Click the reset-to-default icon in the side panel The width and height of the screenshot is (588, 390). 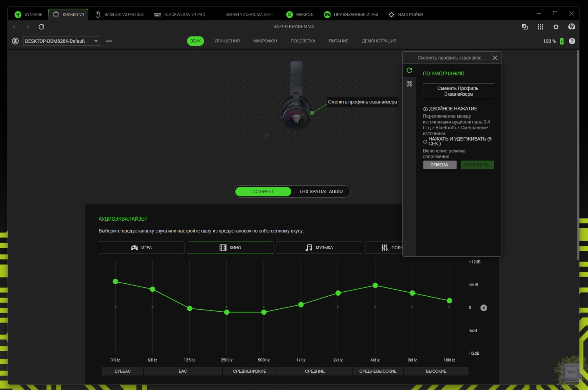pos(409,71)
